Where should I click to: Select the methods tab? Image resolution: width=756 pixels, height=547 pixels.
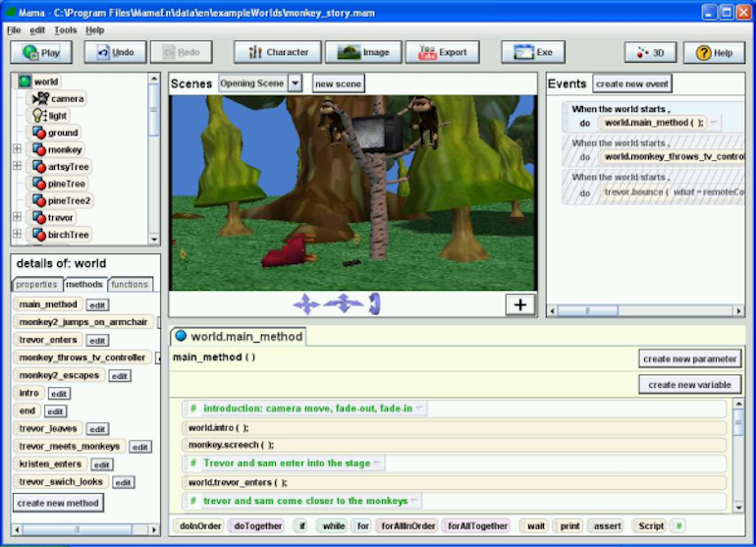(84, 284)
